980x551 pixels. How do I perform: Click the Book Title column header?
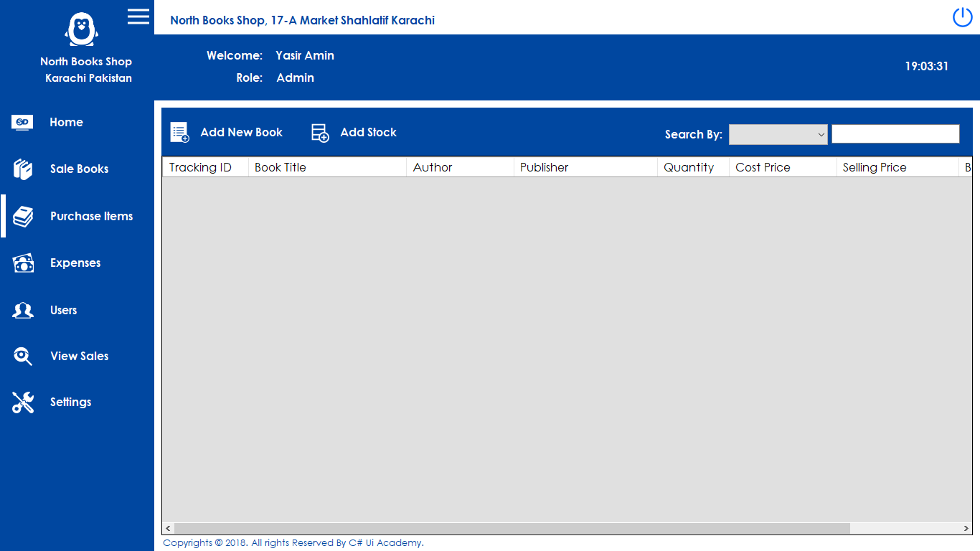(x=327, y=167)
